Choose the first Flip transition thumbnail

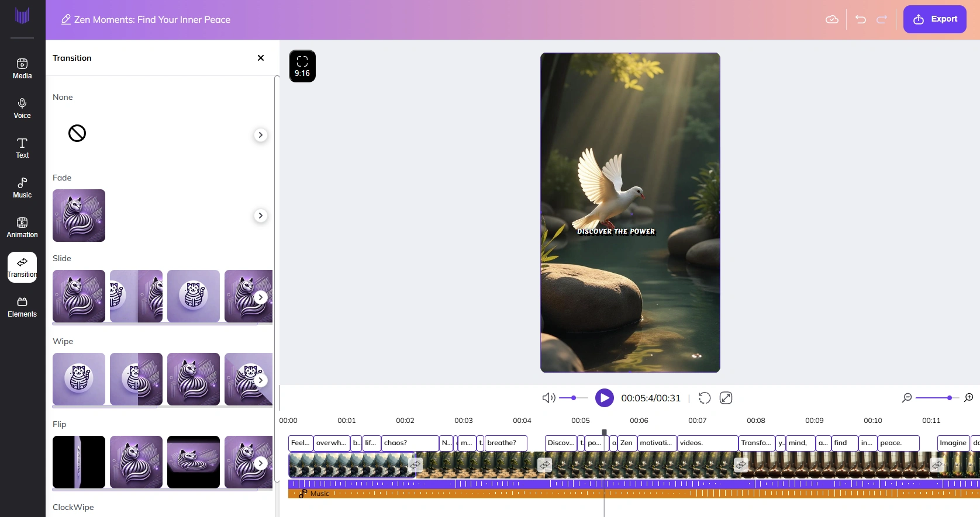pyautogui.click(x=79, y=462)
